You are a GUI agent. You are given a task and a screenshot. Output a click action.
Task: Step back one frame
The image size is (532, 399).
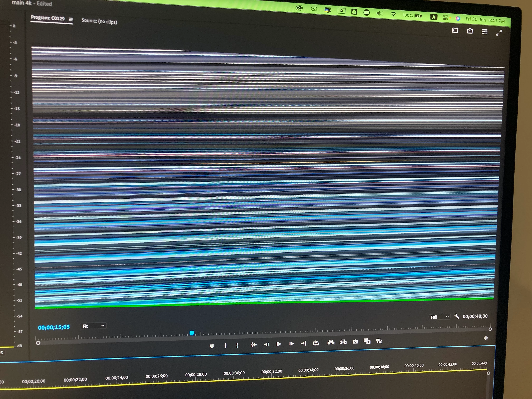tap(266, 344)
